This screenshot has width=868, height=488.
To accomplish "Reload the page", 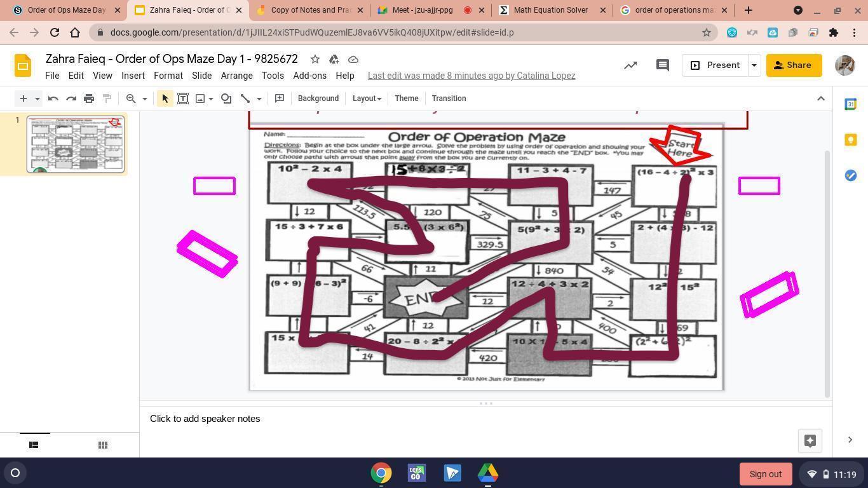I will [55, 32].
